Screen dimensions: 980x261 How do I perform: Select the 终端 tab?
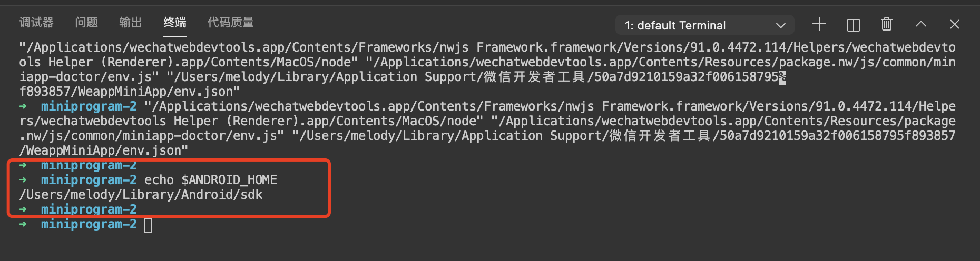click(175, 22)
